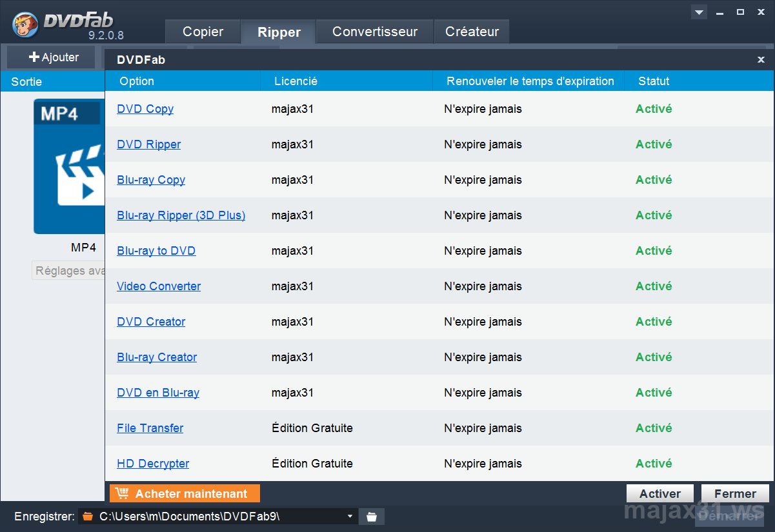Open the File Transfer link

click(x=150, y=428)
